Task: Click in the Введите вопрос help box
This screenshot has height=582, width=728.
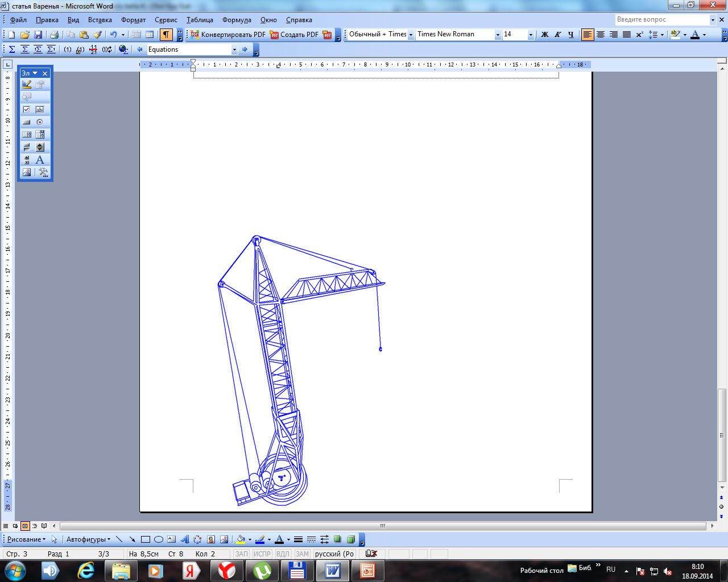Action: click(661, 19)
